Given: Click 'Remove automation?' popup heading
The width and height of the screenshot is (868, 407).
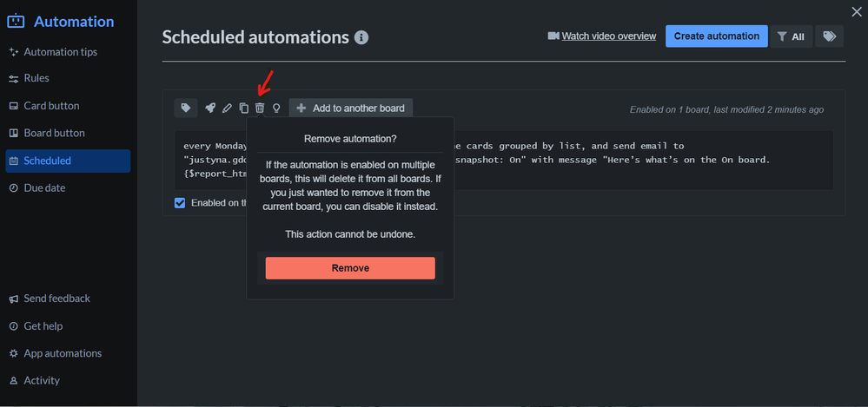Looking at the screenshot, I should tap(350, 139).
